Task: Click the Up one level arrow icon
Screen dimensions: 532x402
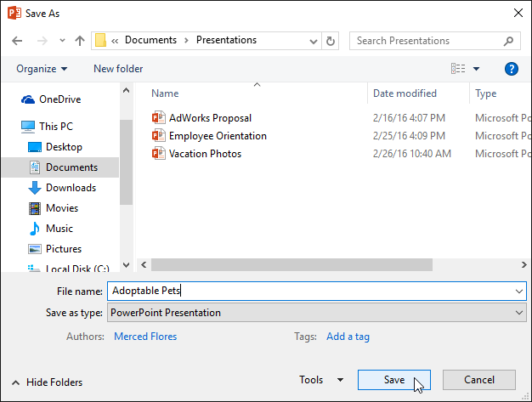Action: click(x=80, y=40)
